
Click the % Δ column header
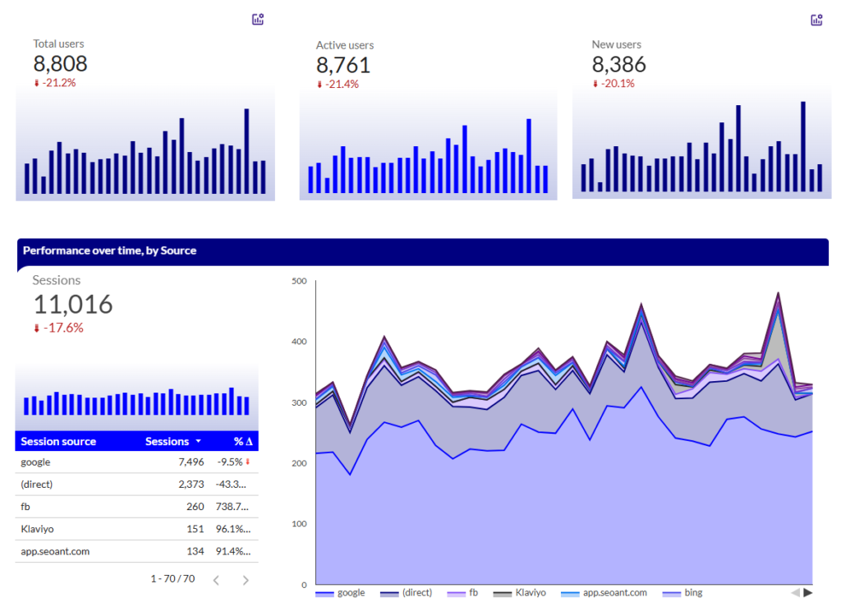[x=242, y=442]
